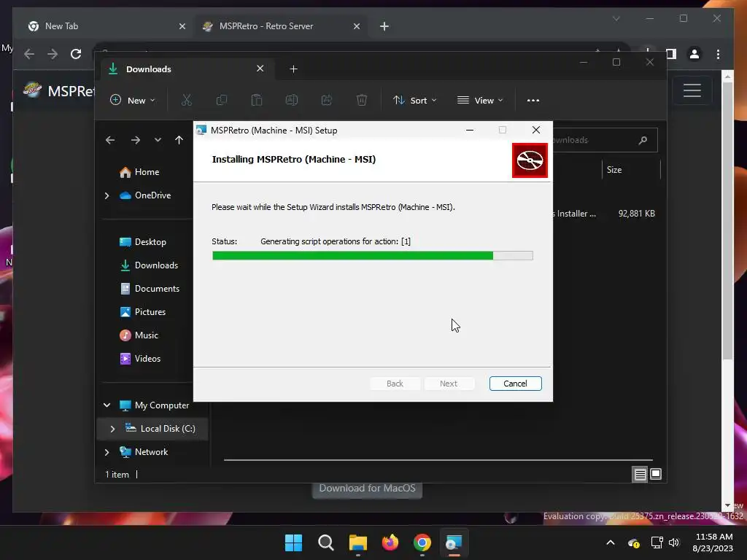
Task: Select OneDrive in Explorer sidebar
Action: pyautogui.click(x=145, y=195)
